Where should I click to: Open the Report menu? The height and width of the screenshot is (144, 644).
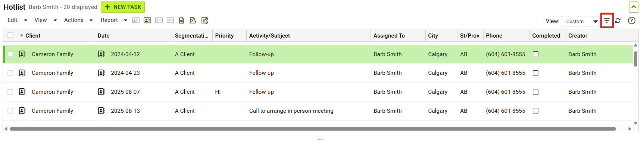click(114, 20)
